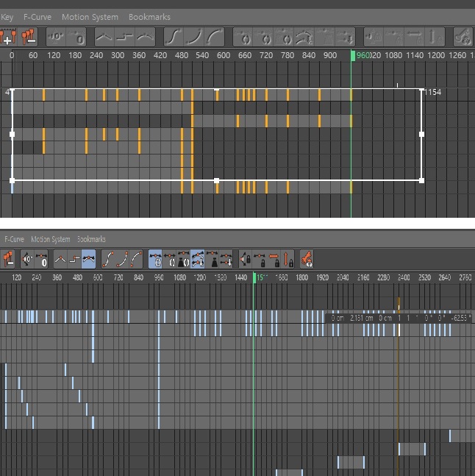Screen dimensions: 475x476
Task: Click the Add Key icon in upper timeline
Action: click(x=8, y=37)
